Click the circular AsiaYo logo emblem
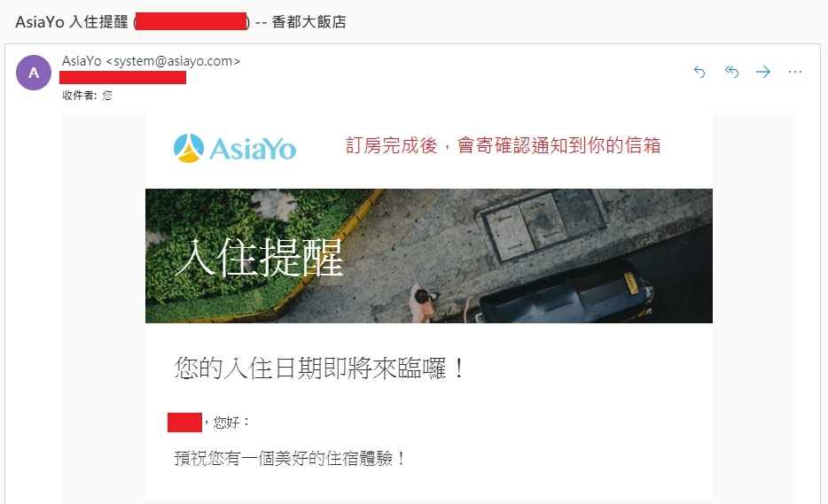828x504 pixels. coord(189,148)
